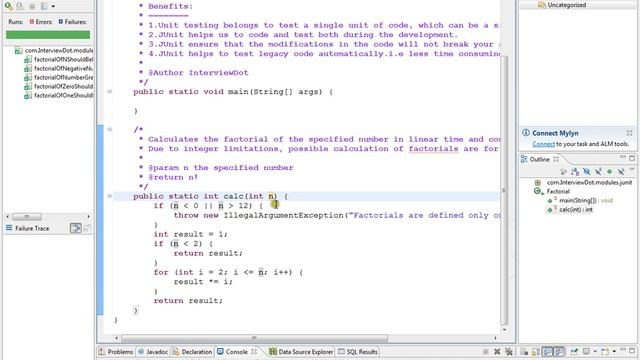Screen dimensions: 640x360
Task: Click the Console Remove All Terminated Launches icon
Action: [x=509, y=352]
